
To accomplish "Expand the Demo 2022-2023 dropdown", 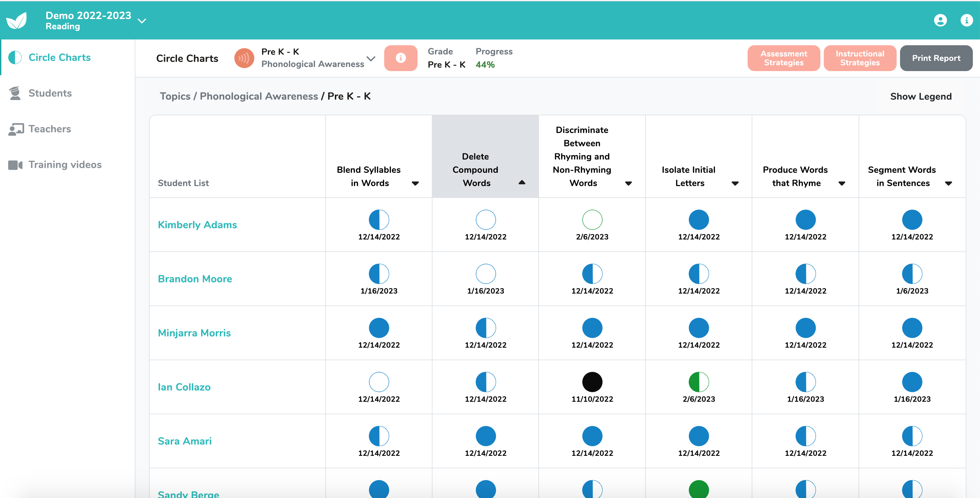I will [142, 21].
